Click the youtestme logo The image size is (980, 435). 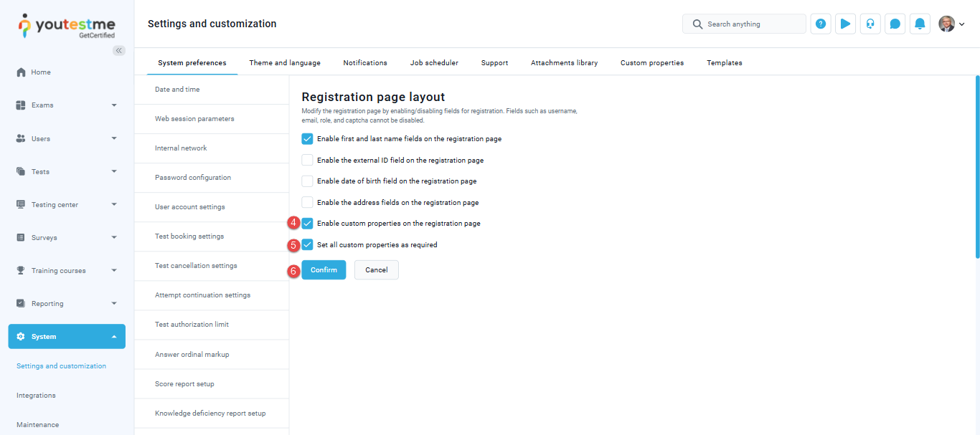point(66,25)
